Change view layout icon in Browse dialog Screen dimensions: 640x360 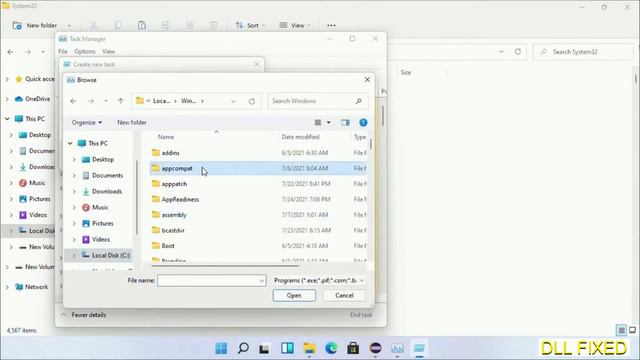coord(318,122)
